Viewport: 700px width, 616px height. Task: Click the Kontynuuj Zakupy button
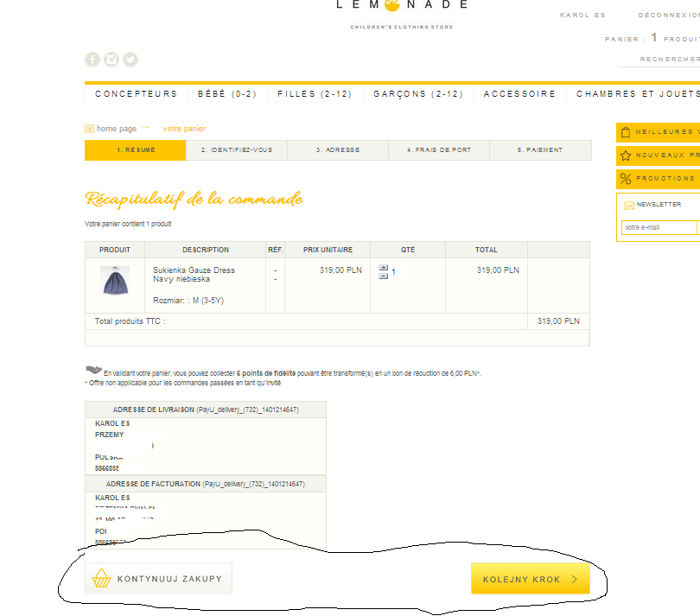[158, 578]
